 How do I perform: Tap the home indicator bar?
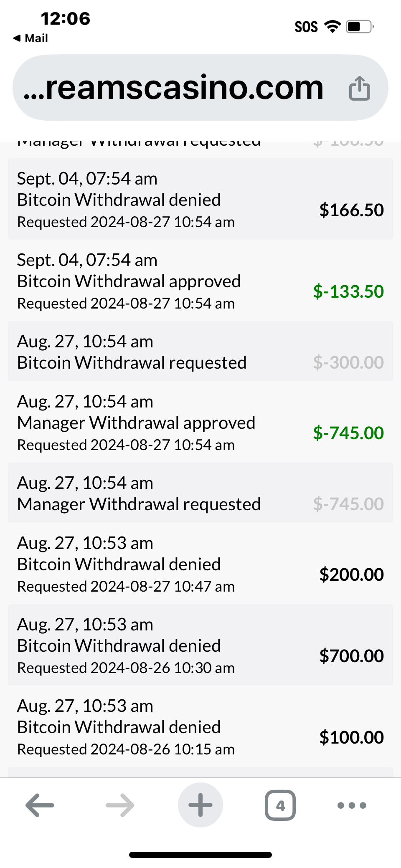200,855
